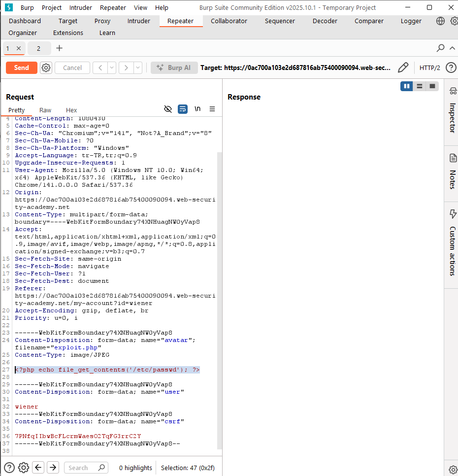
Task: Collapse the tab bar with chevron
Action: pyautogui.click(x=452, y=48)
